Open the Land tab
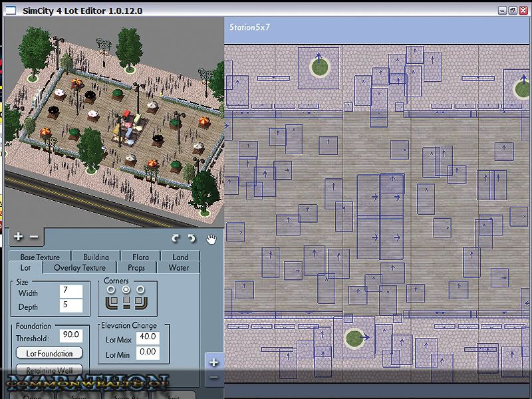The height and width of the screenshot is (399, 532). coord(180,257)
